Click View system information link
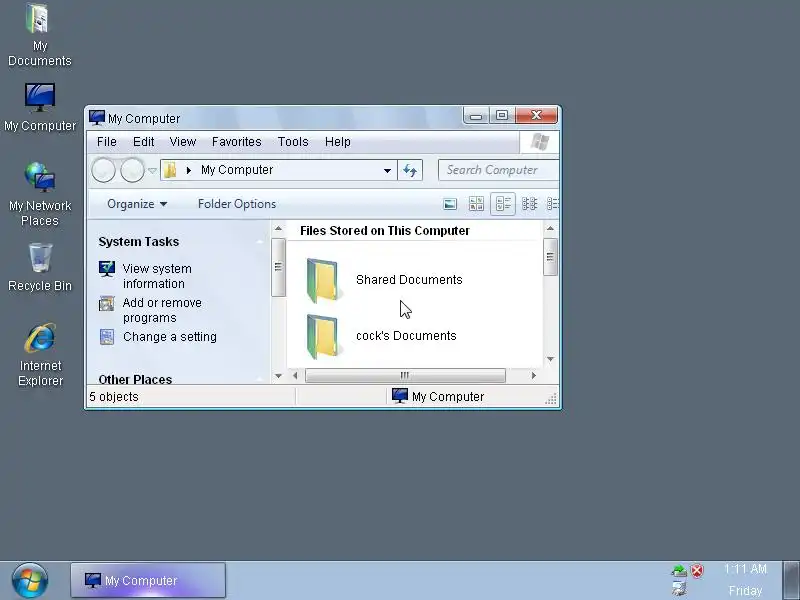 pos(157,276)
